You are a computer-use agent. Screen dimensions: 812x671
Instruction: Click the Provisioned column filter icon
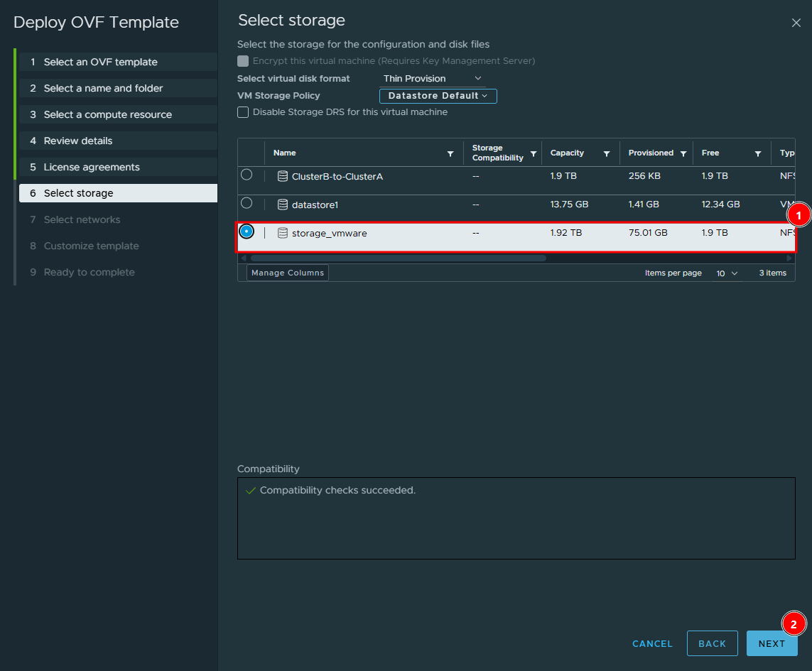(683, 154)
